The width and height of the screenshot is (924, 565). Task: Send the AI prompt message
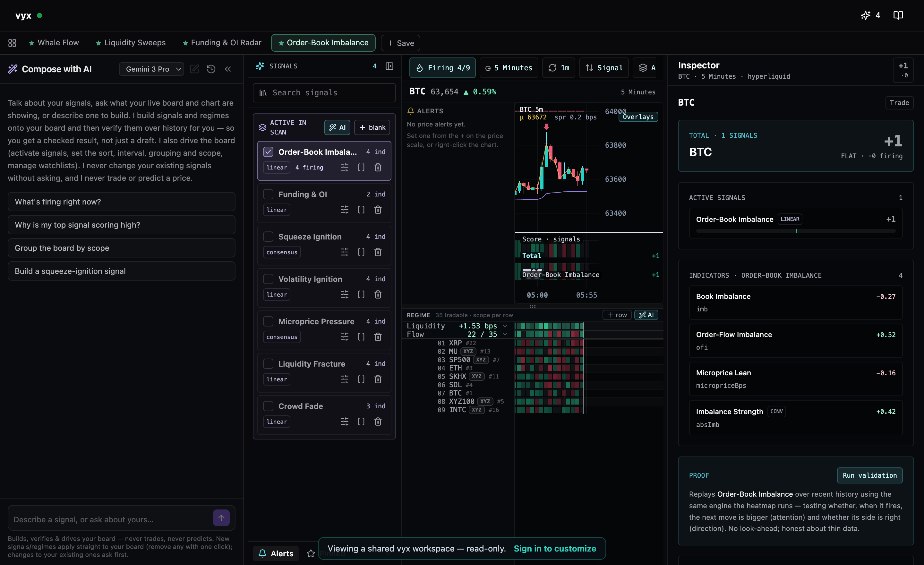tap(221, 518)
